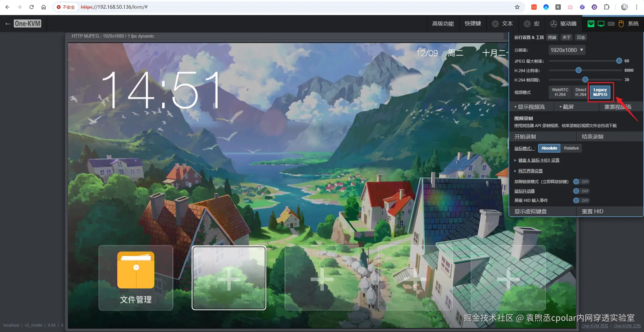This screenshot has height=332, width=644.
Task: Open the 高级功能 menu
Action: (443, 24)
